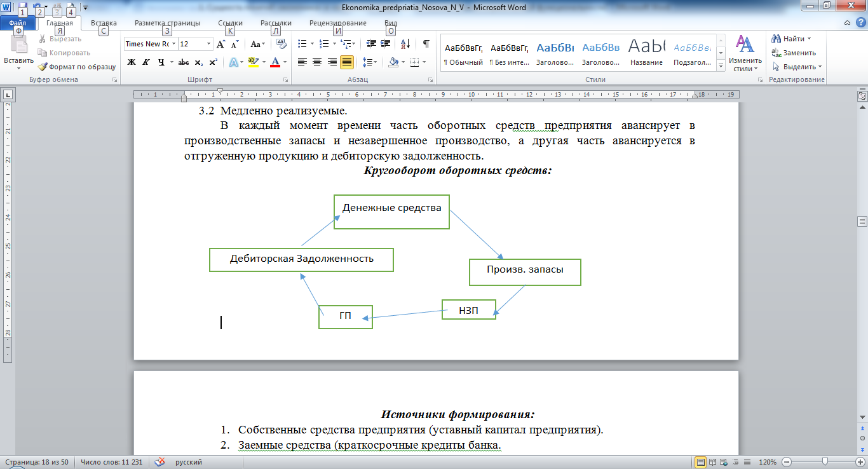The width and height of the screenshot is (868, 469).
Task: Open the Файл (File) tab
Action: [x=17, y=23]
